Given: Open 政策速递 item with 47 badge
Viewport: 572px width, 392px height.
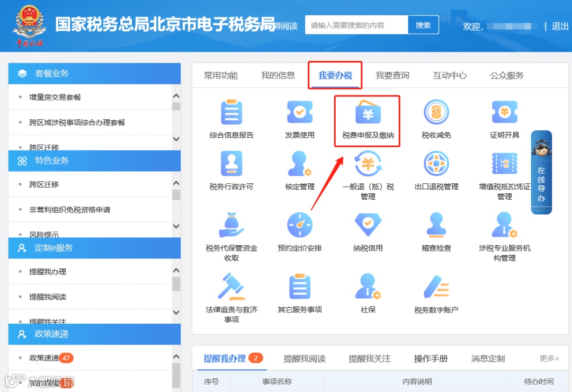Looking at the screenshot, I should [51, 358].
